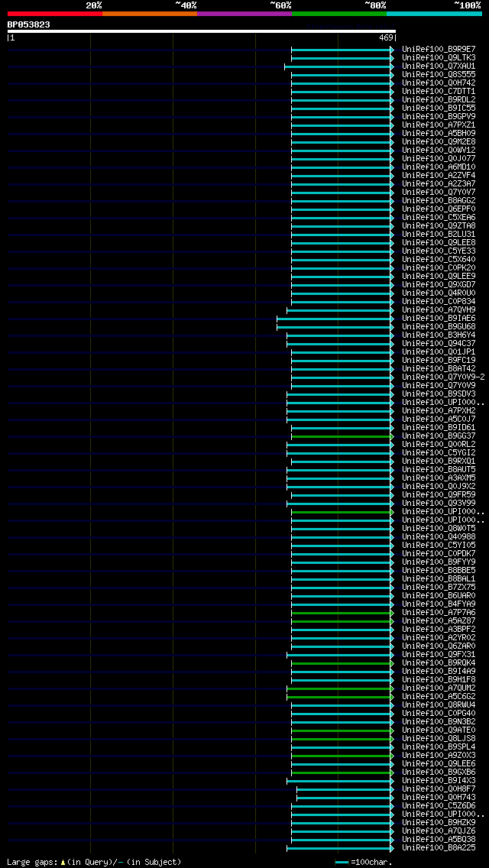Click the green alignment bar for UniRef100_B9GG37
The width and height of the screenshot is (489, 868).
click(343, 436)
